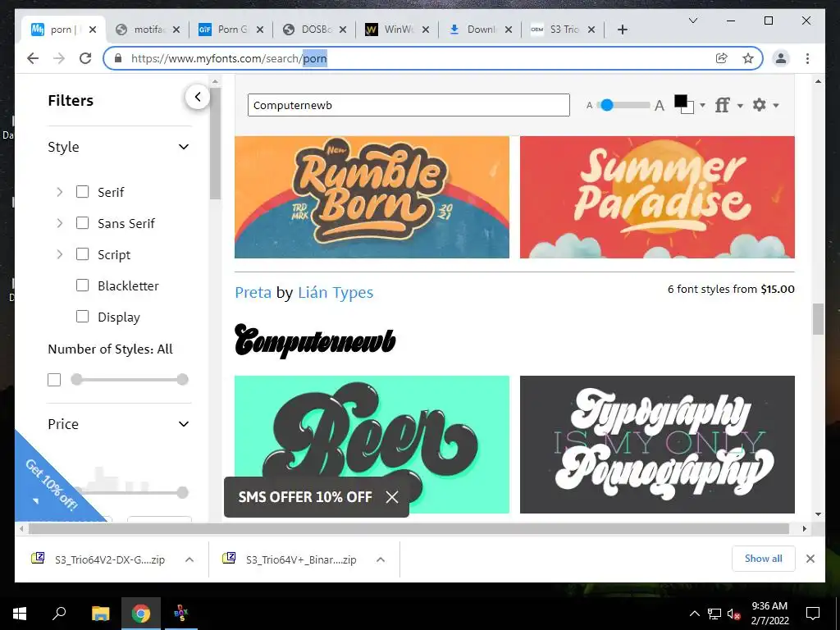Open the Beer font image
The height and width of the screenshot is (630, 840).
(x=372, y=444)
